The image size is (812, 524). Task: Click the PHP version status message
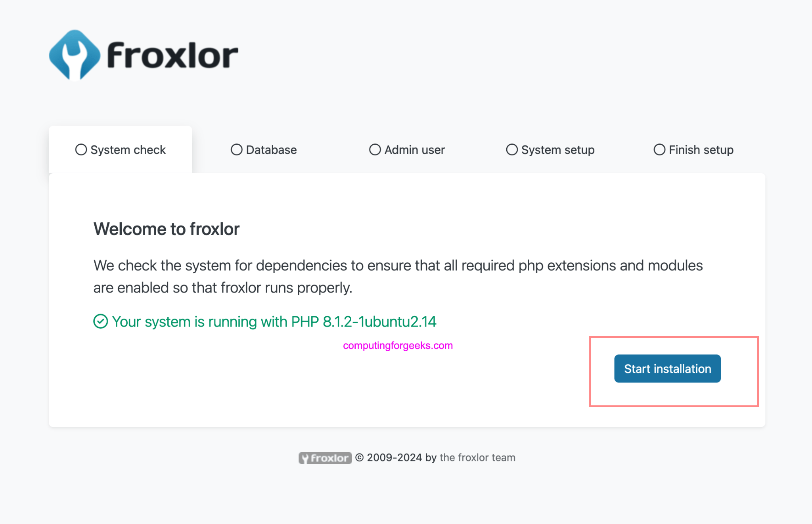click(274, 321)
